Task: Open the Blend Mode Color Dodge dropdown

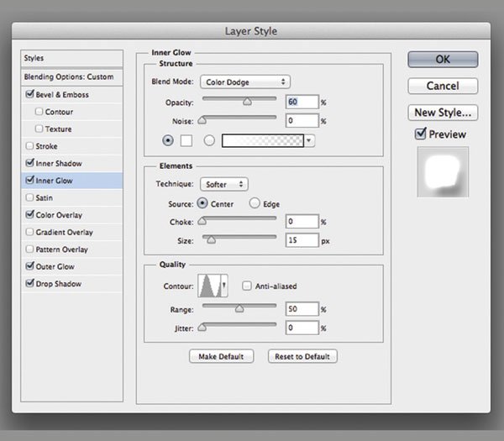Action: click(x=245, y=82)
